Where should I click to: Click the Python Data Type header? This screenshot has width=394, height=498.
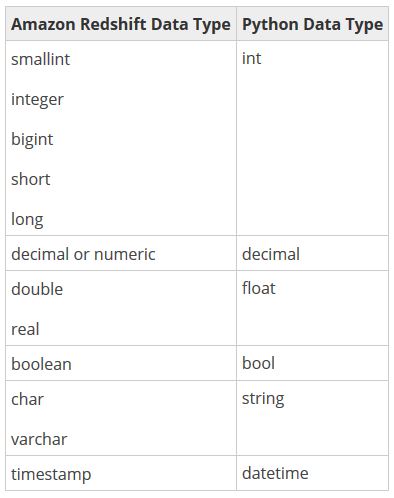[x=312, y=24]
